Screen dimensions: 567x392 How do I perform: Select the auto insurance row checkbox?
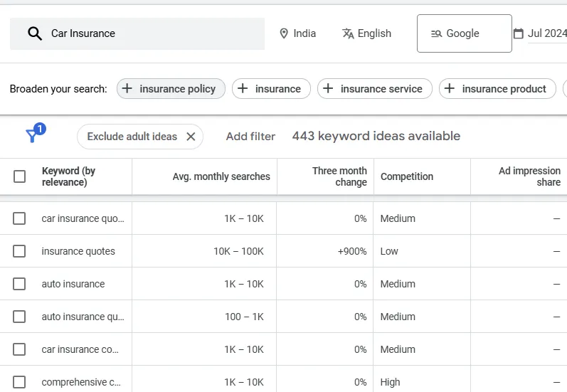coord(19,284)
